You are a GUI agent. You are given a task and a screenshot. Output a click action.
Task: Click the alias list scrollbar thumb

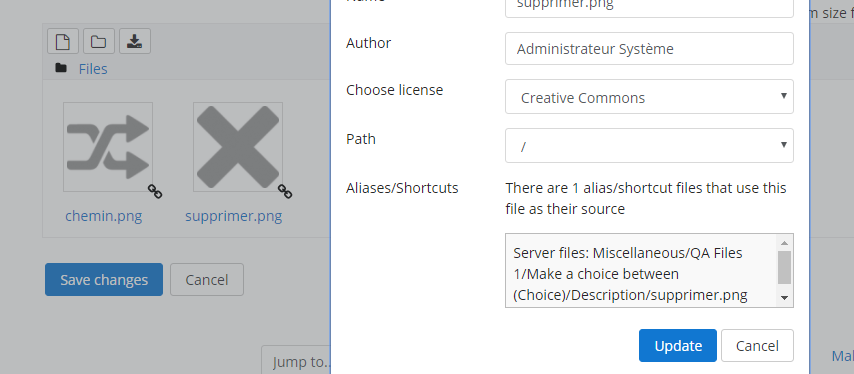784,267
